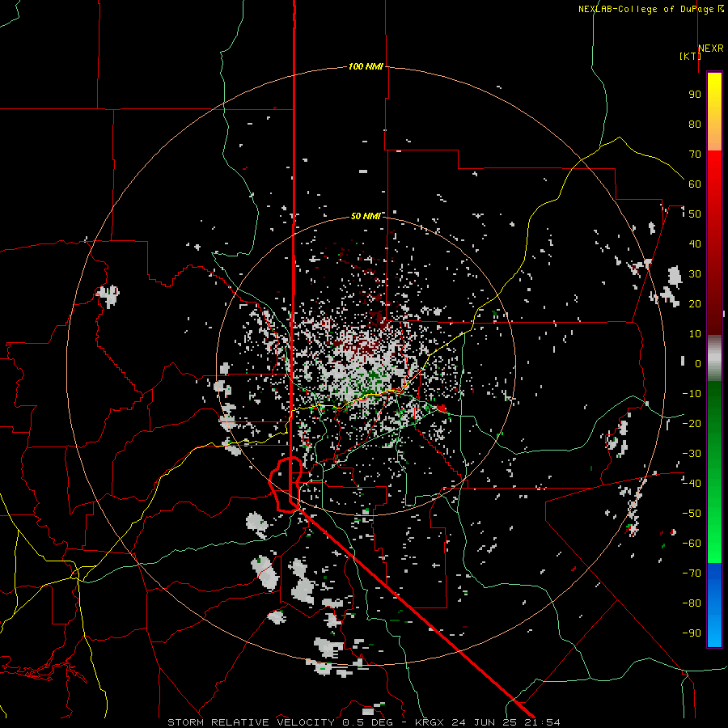Click the blue bottom segment of color bar
Viewport: 728px width, 728px height.
click(x=714, y=605)
